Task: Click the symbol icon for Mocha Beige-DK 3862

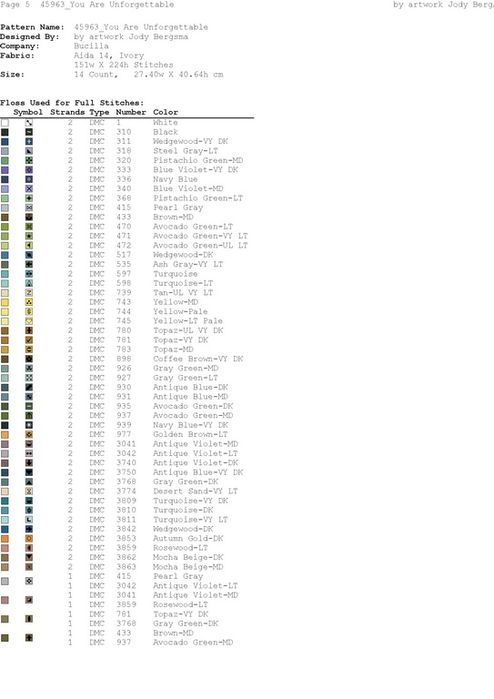Action: coord(29,557)
